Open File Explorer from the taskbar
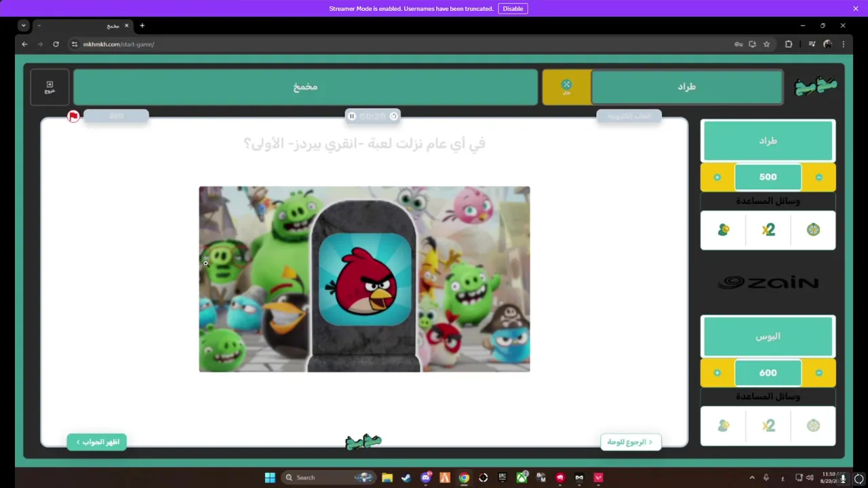 [x=387, y=477]
